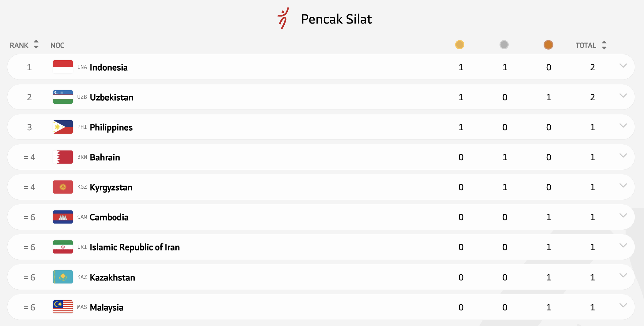Click the NOC column header

point(57,45)
